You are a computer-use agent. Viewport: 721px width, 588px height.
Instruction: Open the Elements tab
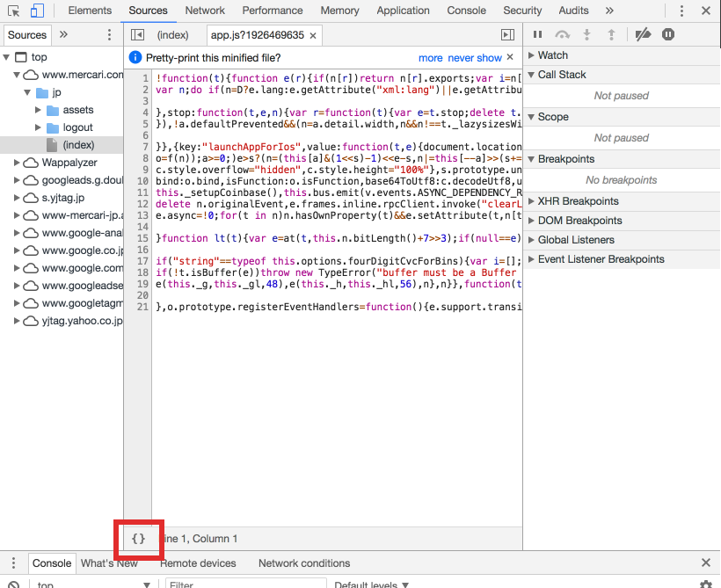click(x=90, y=11)
